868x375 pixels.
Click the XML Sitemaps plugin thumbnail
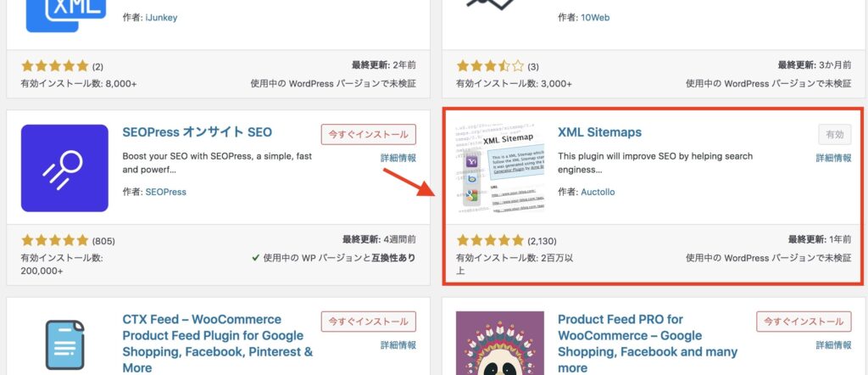point(500,168)
